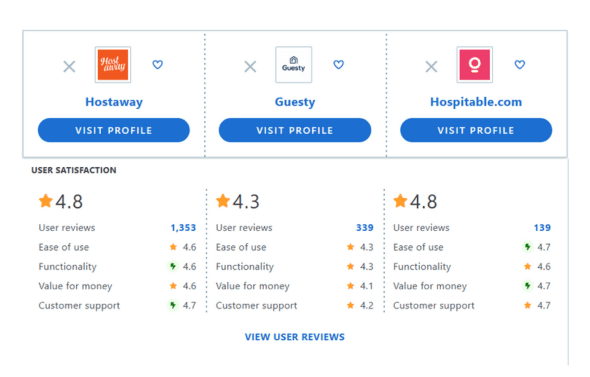This screenshot has width=590, height=377.
Task: Select Hostaway's 4.8 overall score
Action: [69, 201]
